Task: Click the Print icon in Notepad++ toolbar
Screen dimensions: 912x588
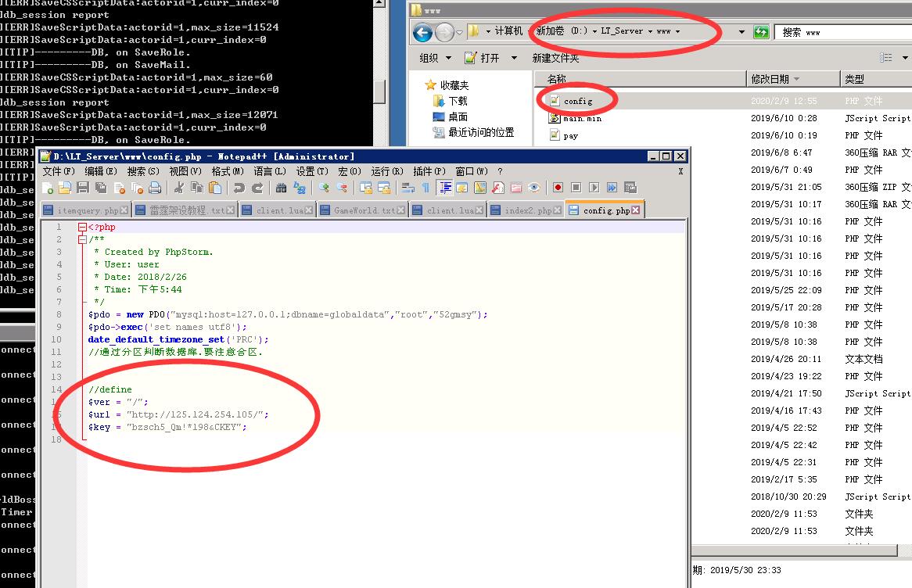Action: [155, 188]
